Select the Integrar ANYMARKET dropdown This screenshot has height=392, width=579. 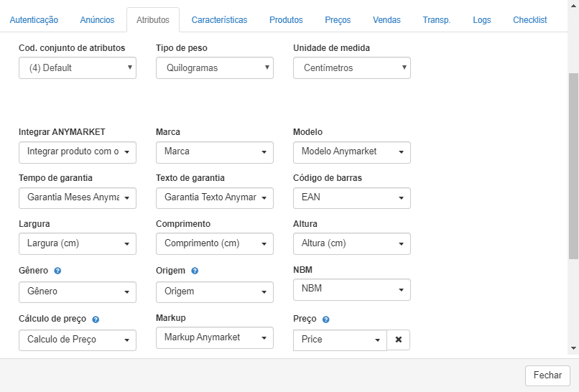pos(78,152)
